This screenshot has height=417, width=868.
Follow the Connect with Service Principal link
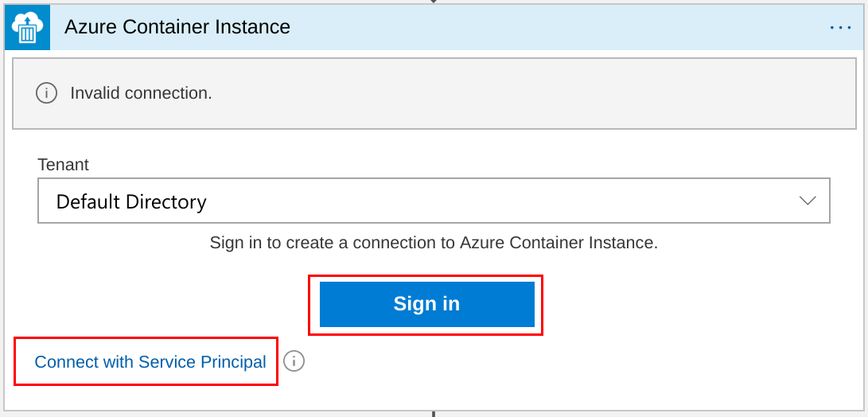[x=150, y=361]
